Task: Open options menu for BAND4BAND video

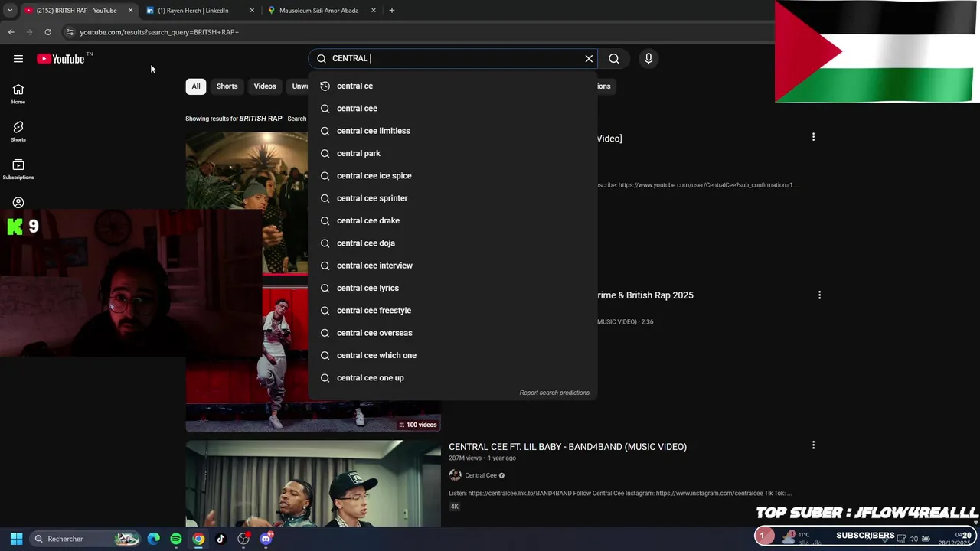Action: (813, 445)
